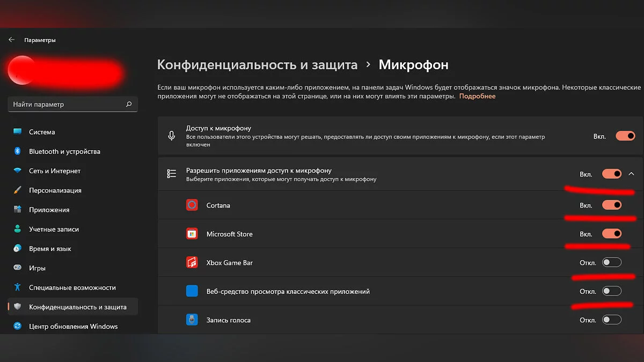
Task: Select Специальные возможности in sidebar
Action: click(x=73, y=287)
